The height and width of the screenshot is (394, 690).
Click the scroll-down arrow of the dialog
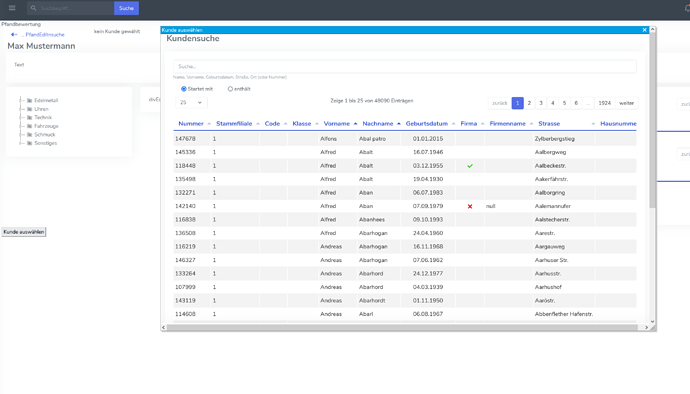pyautogui.click(x=653, y=322)
